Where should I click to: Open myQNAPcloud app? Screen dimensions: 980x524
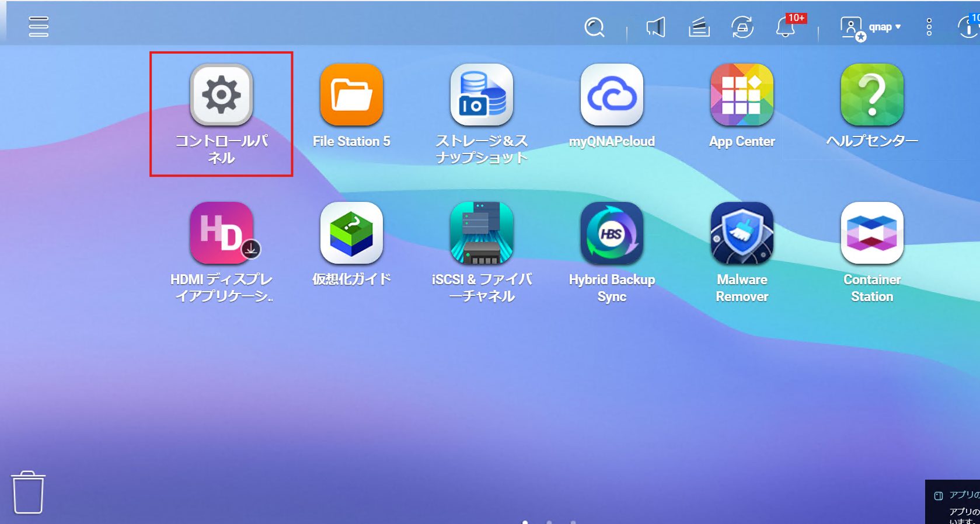[x=612, y=95]
